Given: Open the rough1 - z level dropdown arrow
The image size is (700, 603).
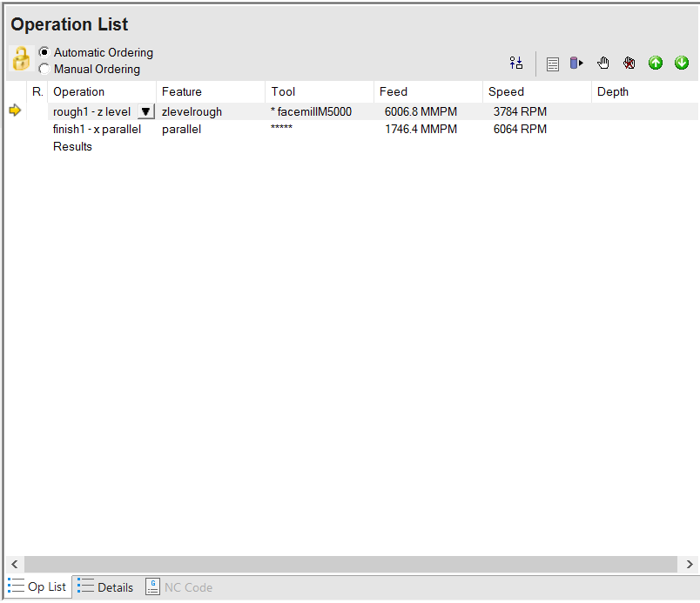Looking at the screenshot, I should tap(145, 111).
